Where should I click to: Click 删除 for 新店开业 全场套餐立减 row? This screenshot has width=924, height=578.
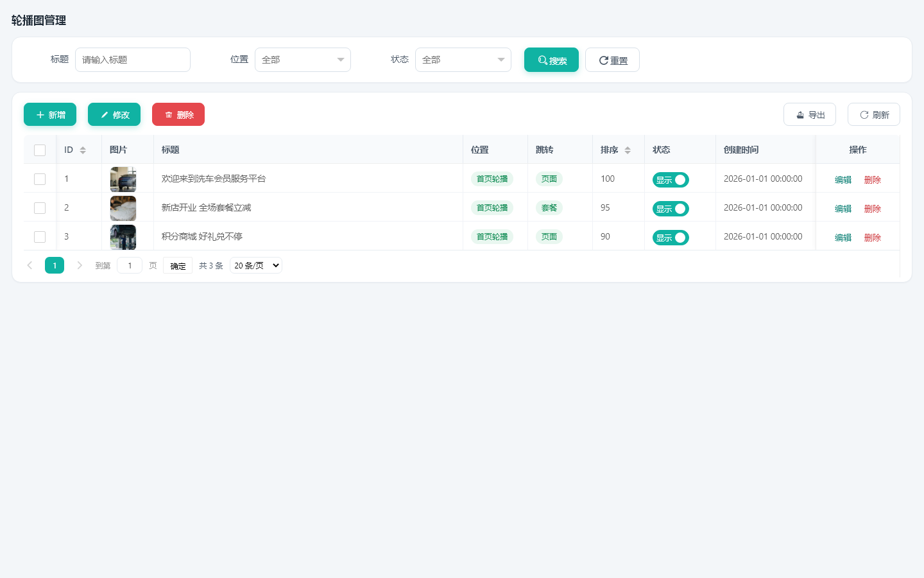coord(873,209)
